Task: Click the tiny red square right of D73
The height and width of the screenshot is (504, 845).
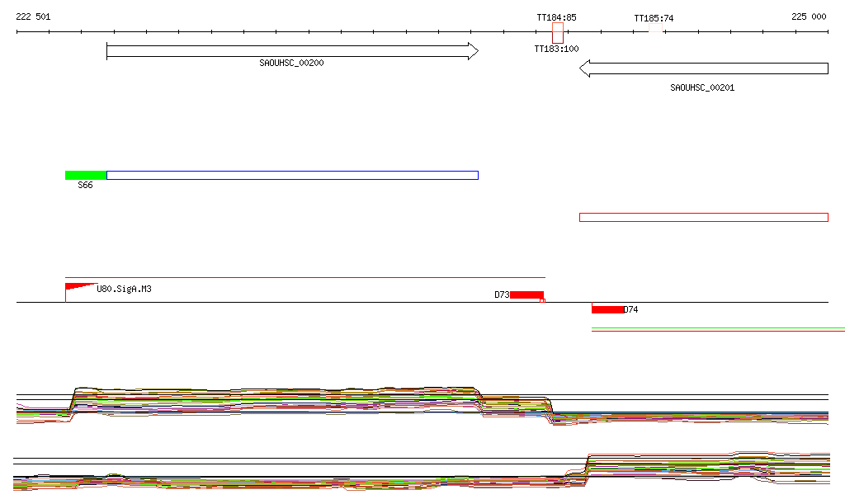Action: [x=542, y=300]
